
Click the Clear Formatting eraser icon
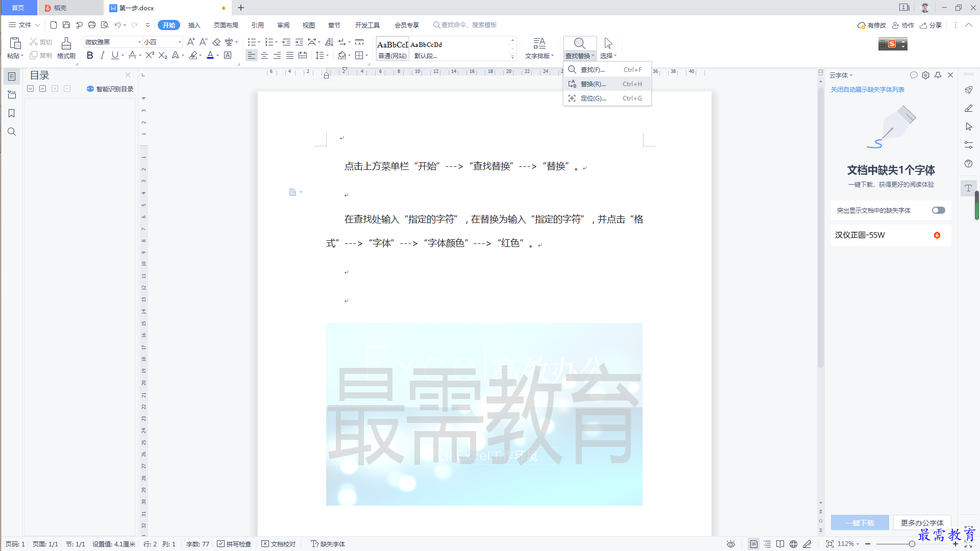pos(216,42)
